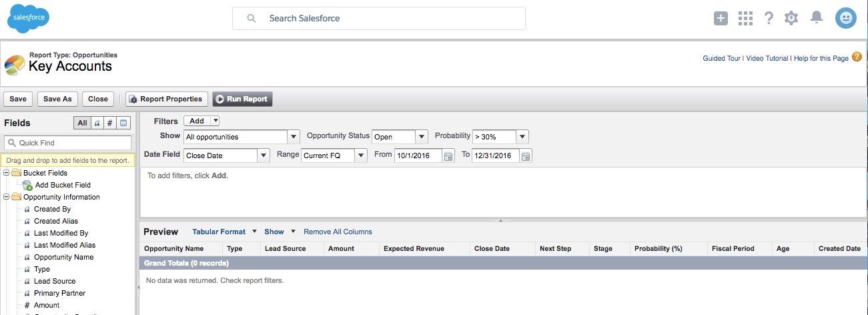Viewport: 868px width, 315px height.
Task: Filter fields to date type only
Action: pyautogui.click(x=123, y=123)
